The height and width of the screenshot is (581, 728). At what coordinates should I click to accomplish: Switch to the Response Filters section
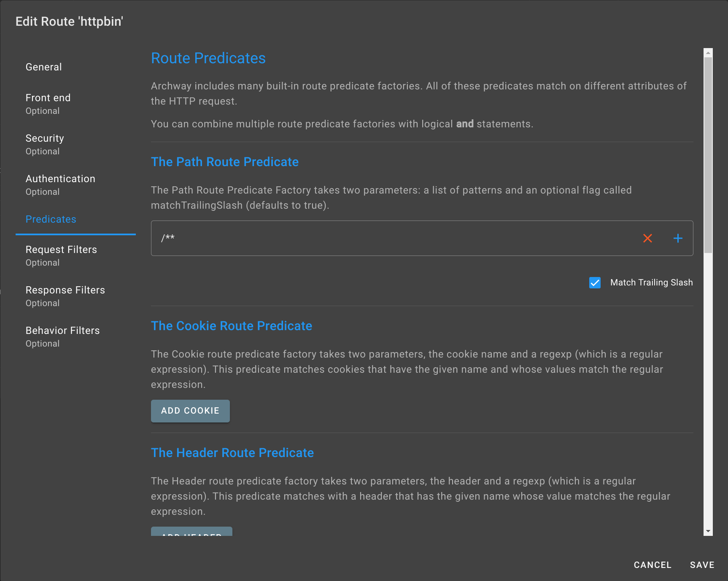coord(65,296)
